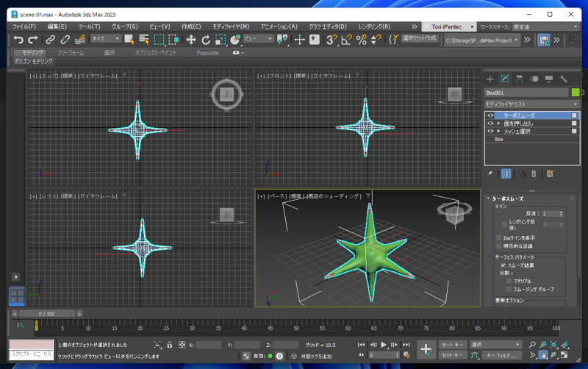The height and width of the screenshot is (369, 588).
Task: Toggle the Spinner Snap icon
Action: click(376, 40)
